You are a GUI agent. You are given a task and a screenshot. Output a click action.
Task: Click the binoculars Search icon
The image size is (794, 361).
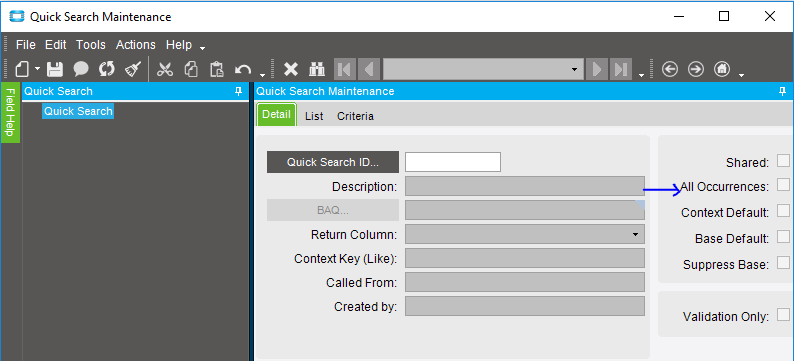[317, 69]
